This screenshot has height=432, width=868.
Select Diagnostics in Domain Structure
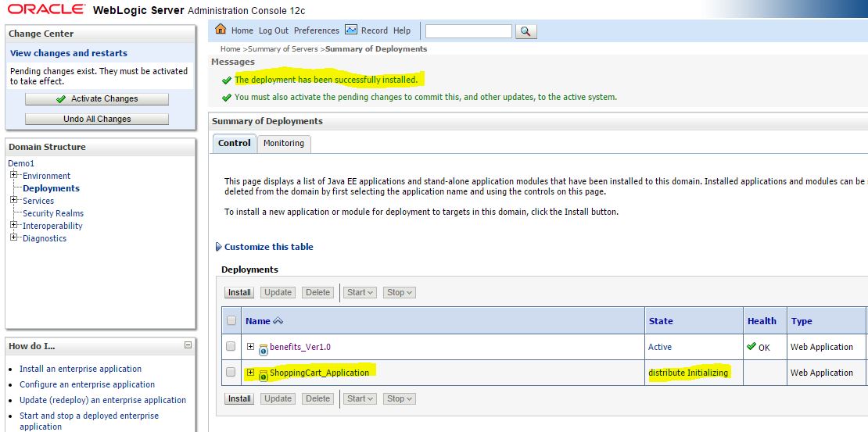pyautogui.click(x=45, y=238)
